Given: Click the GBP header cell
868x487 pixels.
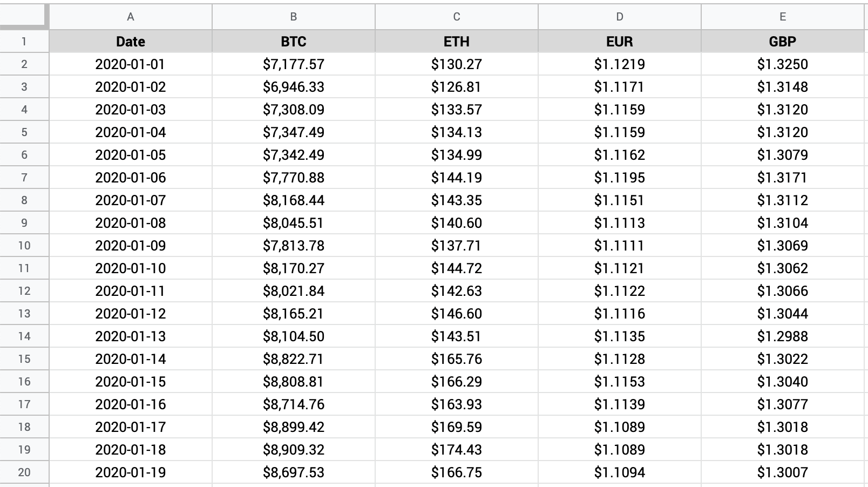Looking at the screenshot, I should 783,42.
